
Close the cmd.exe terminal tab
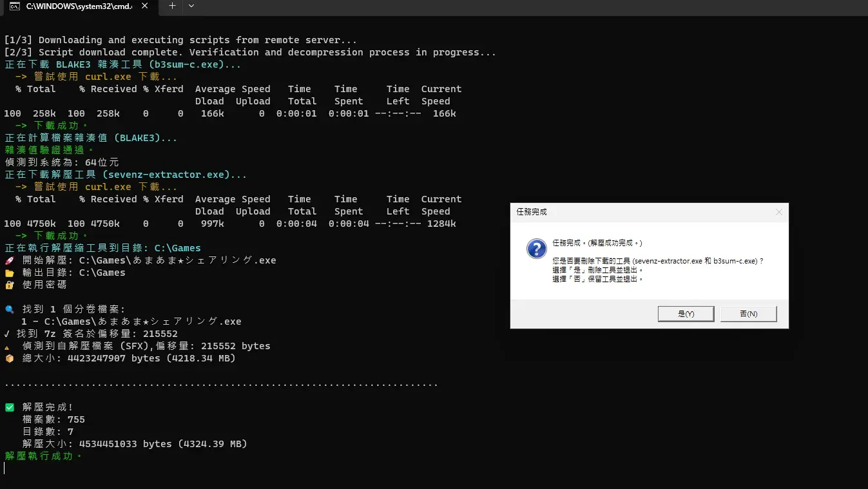(145, 6)
